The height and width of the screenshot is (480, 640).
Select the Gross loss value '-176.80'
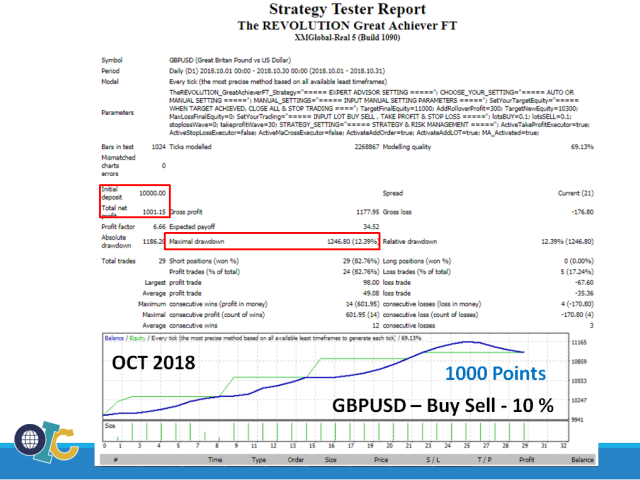point(582,212)
